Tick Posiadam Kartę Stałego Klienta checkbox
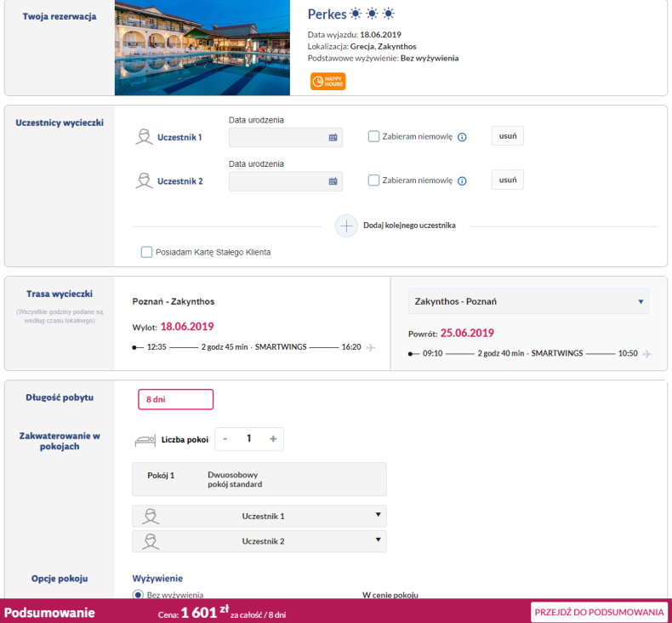The height and width of the screenshot is (623, 672). click(x=146, y=252)
